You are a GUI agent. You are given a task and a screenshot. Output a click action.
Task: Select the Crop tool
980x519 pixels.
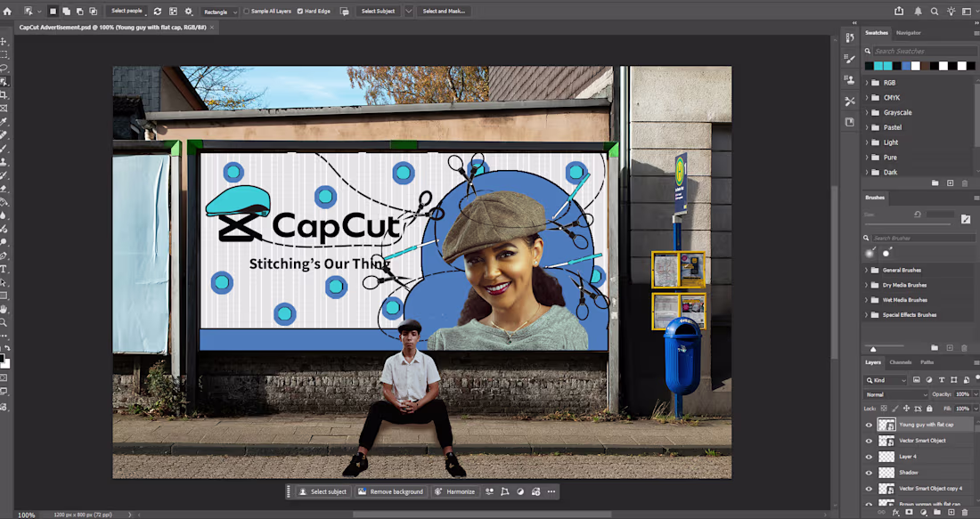pos(4,95)
